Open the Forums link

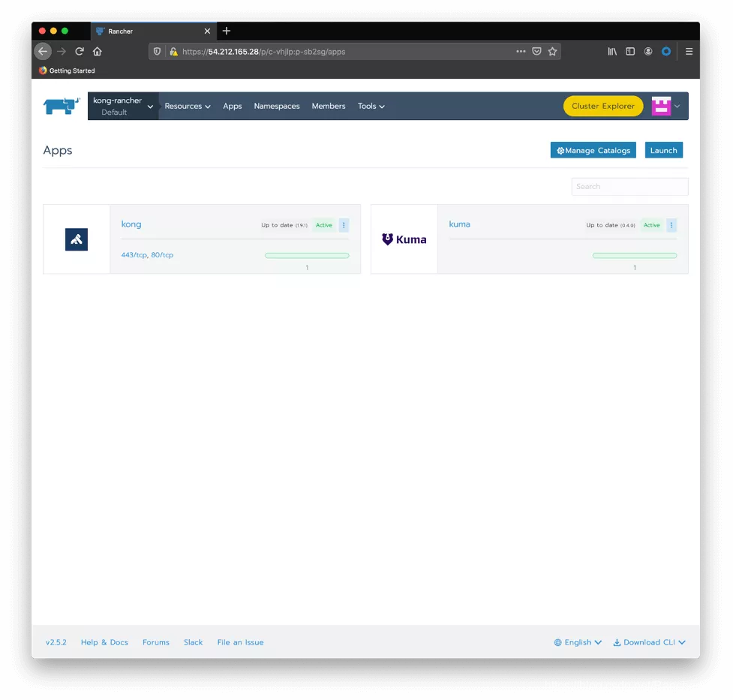(x=155, y=642)
